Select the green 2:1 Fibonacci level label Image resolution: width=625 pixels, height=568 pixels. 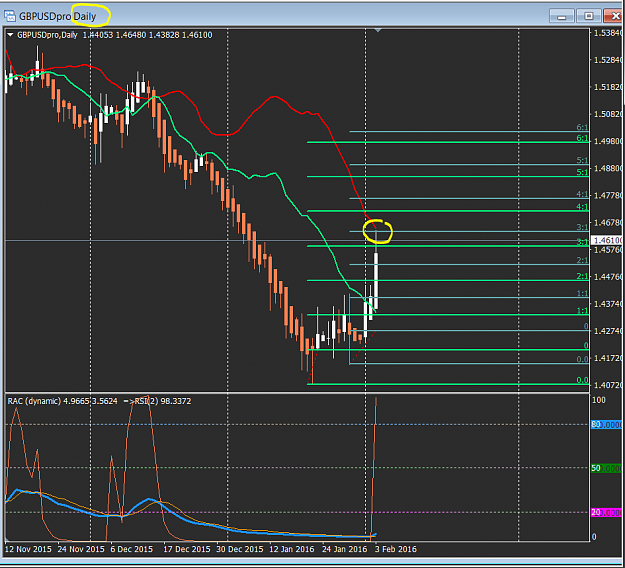(x=582, y=277)
